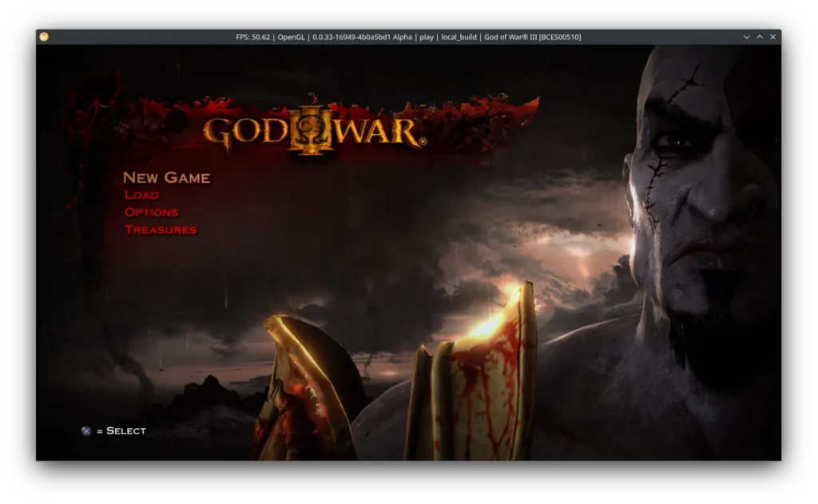Screen dimensions: 818x504
Task: Close the God of War III window
Action: click(x=772, y=37)
